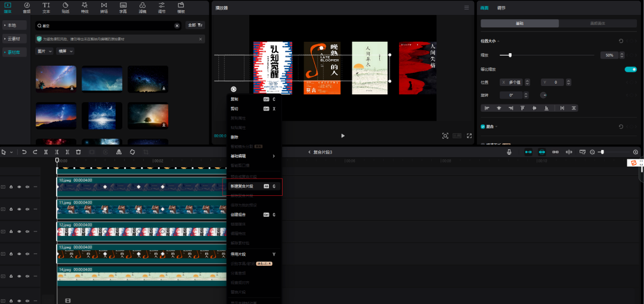Open the 横屏 orientation dropdown
The height and width of the screenshot is (304, 644).
click(x=66, y=51)
